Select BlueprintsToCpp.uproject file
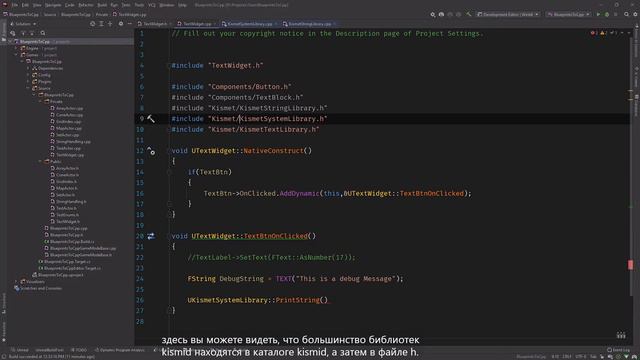The image size is (640, 360). click(61, 275)
